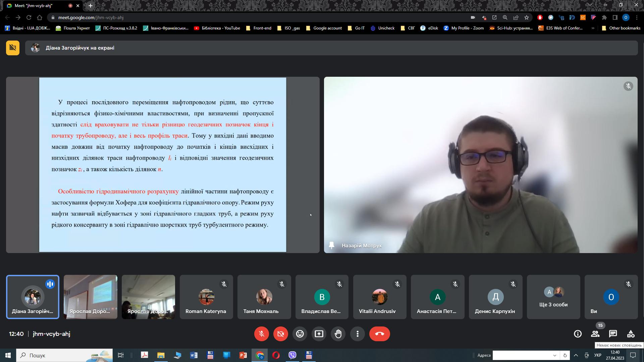Image resolution: width=644 pixels, height=362 pixels.
Task: Open the three-dot more options menu
Action: coord(358,334)
